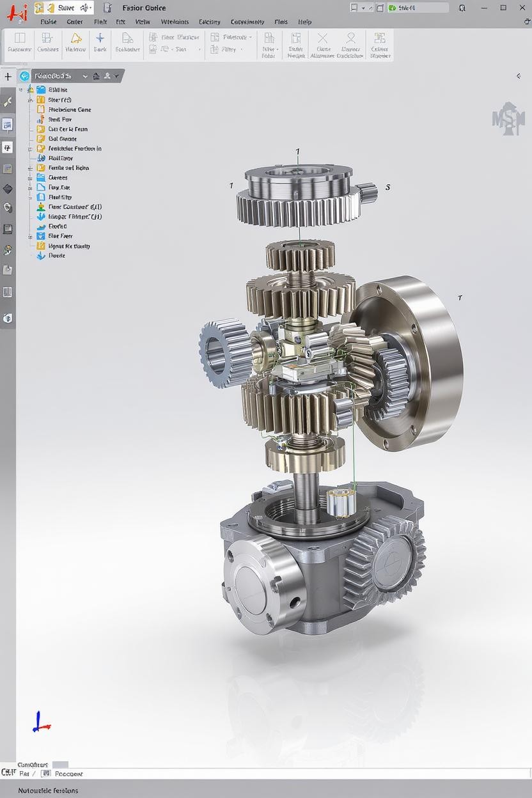The height and width of the screenshot is (798, 532).
Task: Click the document icon before 'Fasior Guice' title
Action: click(107, 8)
